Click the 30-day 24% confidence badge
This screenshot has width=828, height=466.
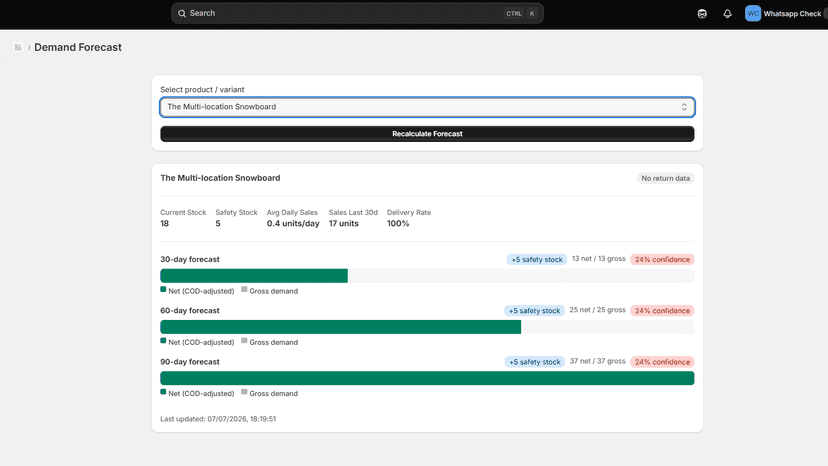click(662, 259)
